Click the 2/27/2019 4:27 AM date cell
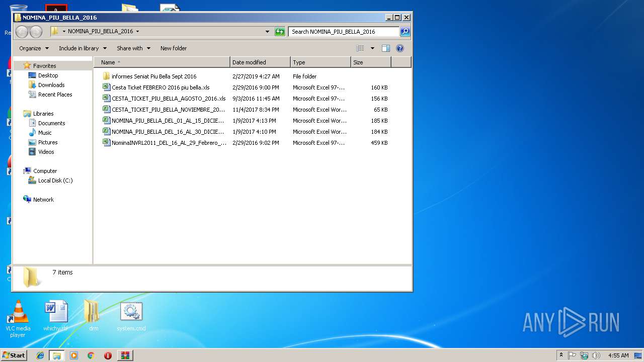 pos(256,76)
